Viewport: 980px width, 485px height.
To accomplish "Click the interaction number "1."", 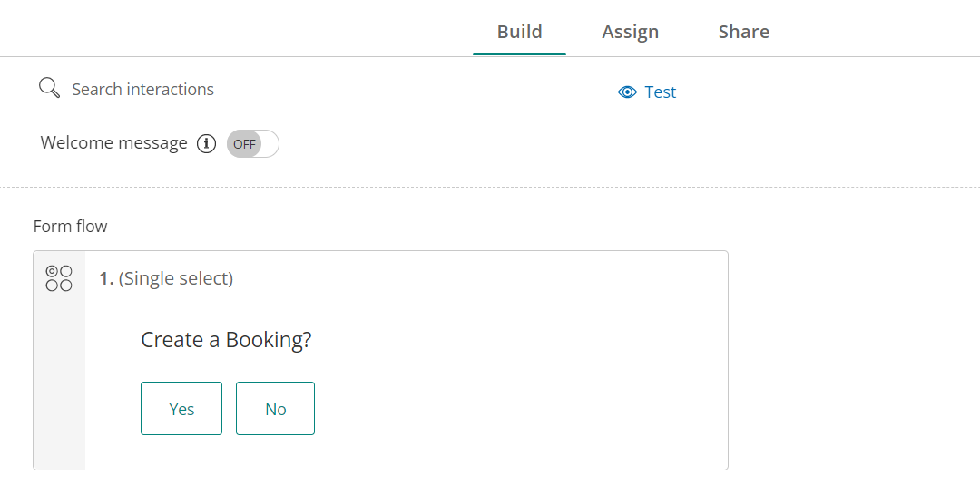I will (106, 278).
